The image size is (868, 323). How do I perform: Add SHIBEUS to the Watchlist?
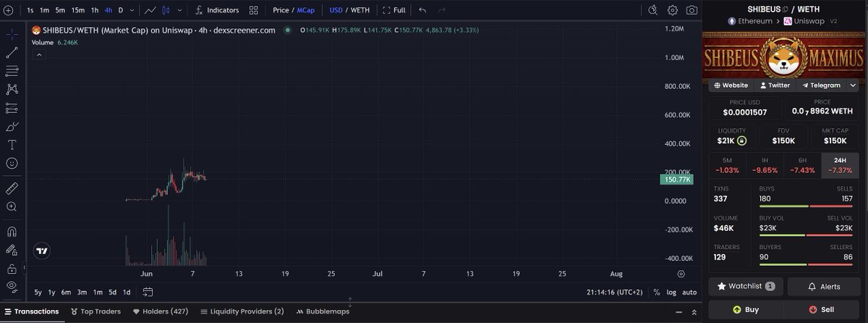(746, 287)
